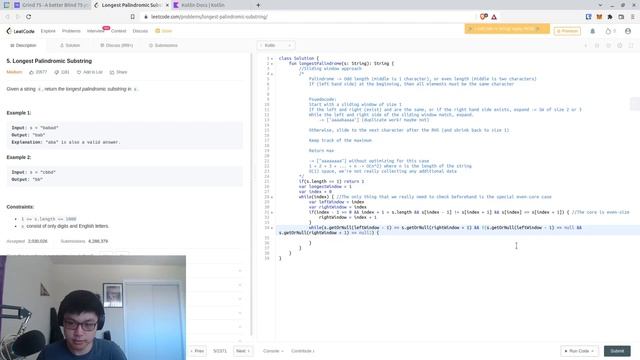
Task: Open Explore in the nav bar
Action: point(48,31)
